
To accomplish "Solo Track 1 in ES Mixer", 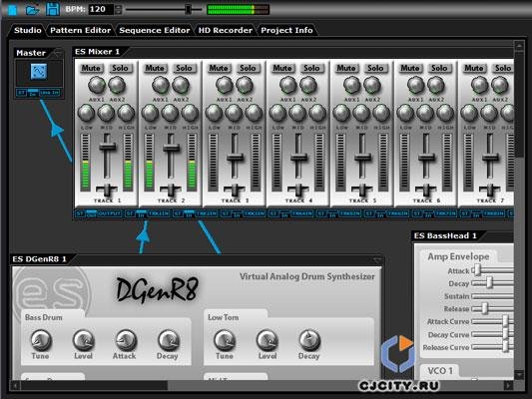I will point(120,68).
